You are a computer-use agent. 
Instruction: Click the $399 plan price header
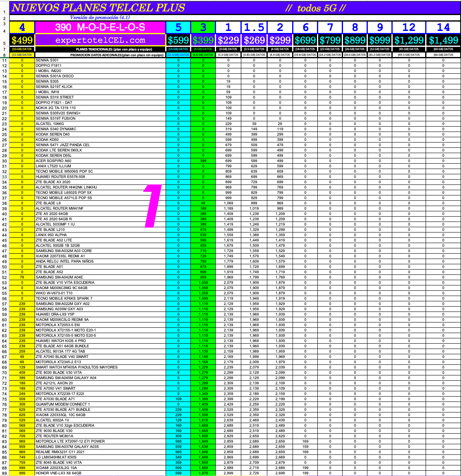coord(203,40)
